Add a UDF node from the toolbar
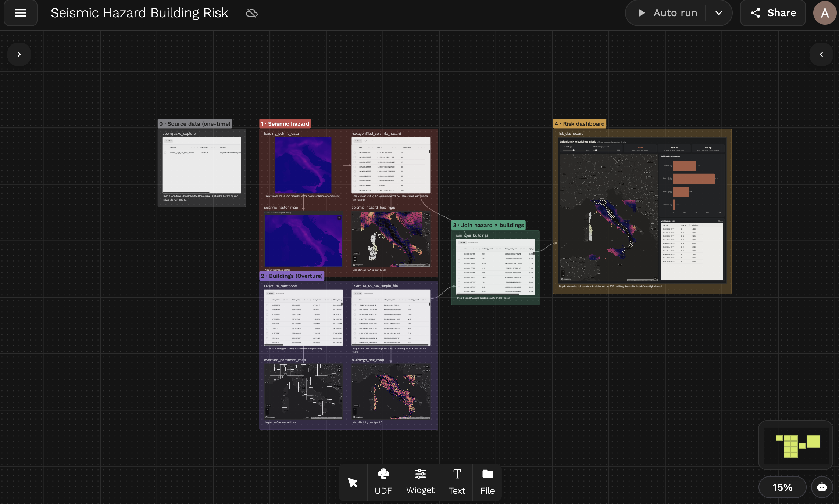Image resolution: width=839 pixels, height=504 pixels. tap(383, 482)
